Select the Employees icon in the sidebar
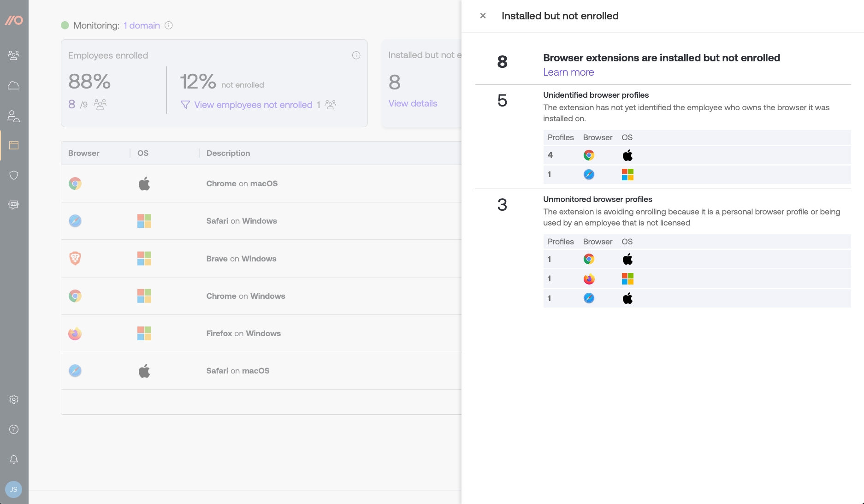The width and height of the screenshot is (864, 504). coord(14,55)
